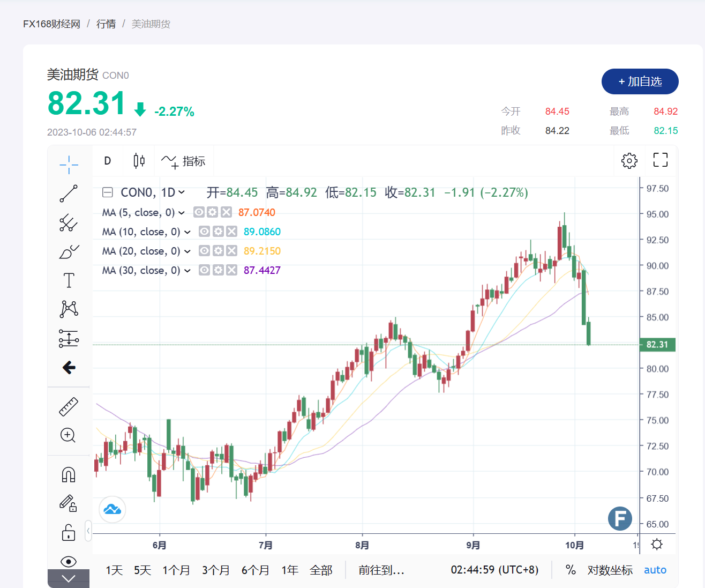Toggle the magnet snap mode
Image resolution: width=705 pixels, height=588 pixels.
[x=69, y=475]
